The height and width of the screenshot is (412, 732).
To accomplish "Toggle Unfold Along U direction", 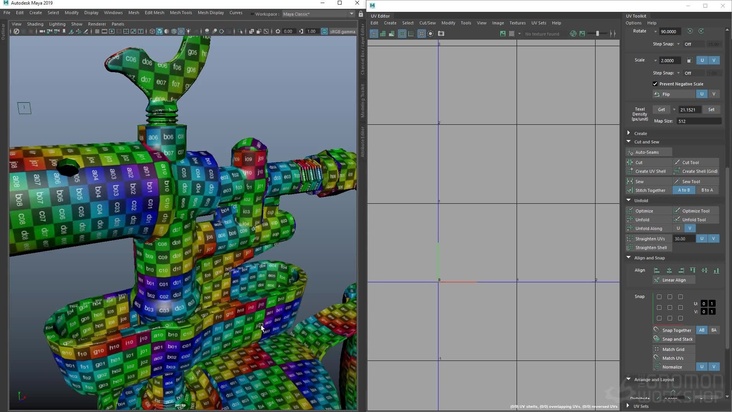I will click(678, 228).
